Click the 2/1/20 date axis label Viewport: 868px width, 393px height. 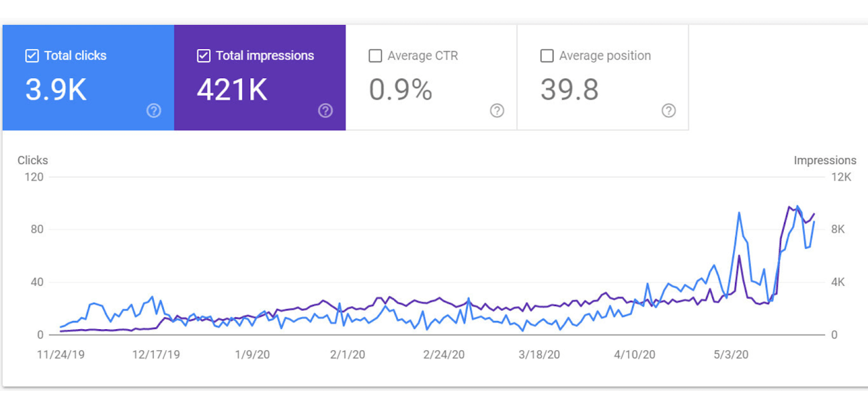tap(347, 354)
